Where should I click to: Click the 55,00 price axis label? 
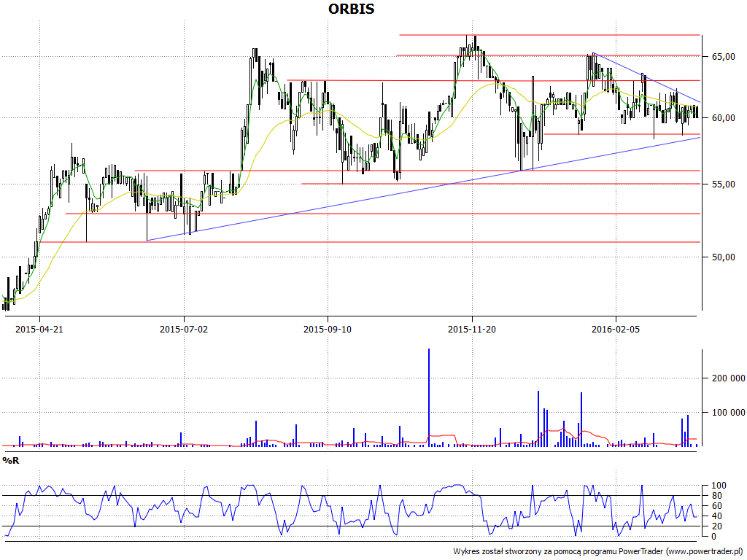coord(723,184)
